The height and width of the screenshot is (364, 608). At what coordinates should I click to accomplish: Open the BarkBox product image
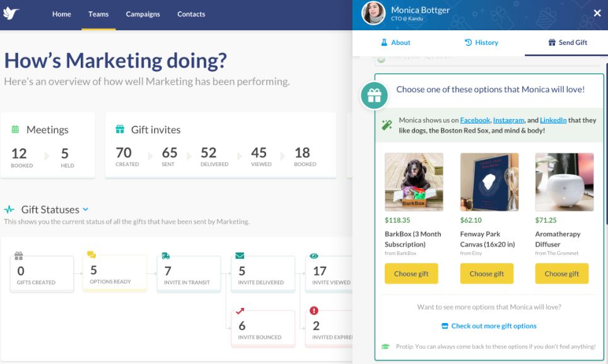[414, 182]
